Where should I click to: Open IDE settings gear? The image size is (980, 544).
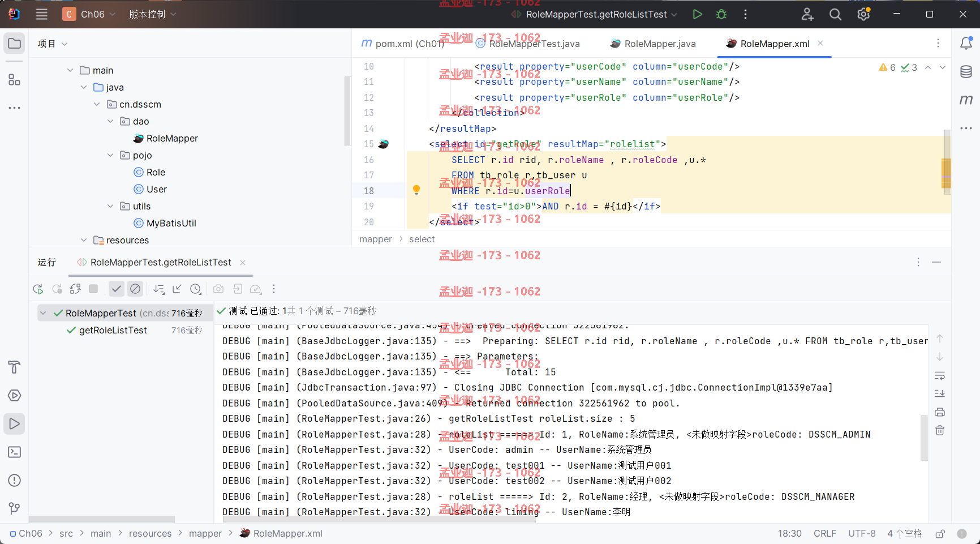[863, 14]
